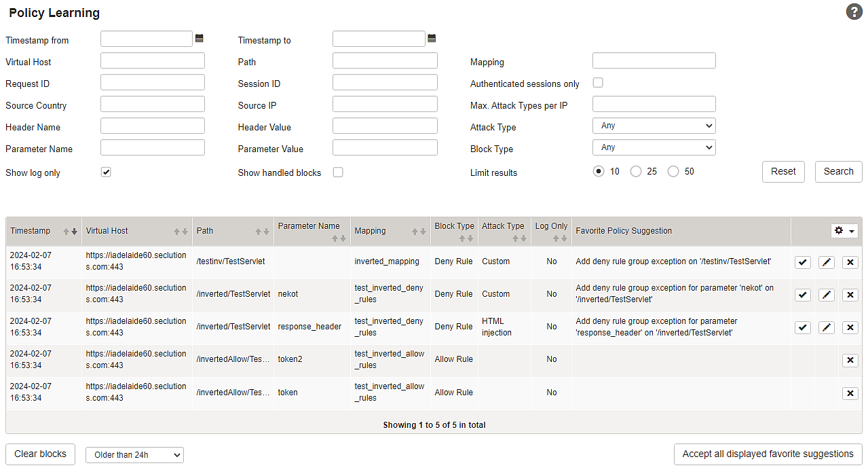Focus the Mapping filter input

tap(654, 60)
